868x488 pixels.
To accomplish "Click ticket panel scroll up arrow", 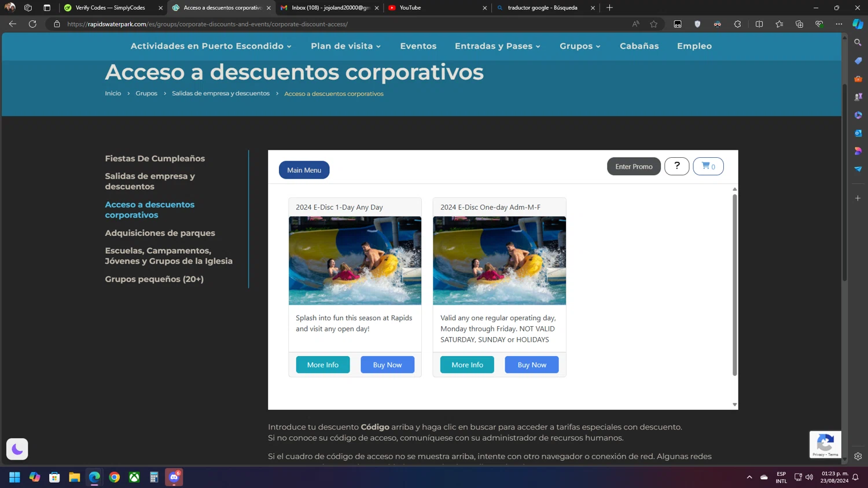I will (734, 189).
